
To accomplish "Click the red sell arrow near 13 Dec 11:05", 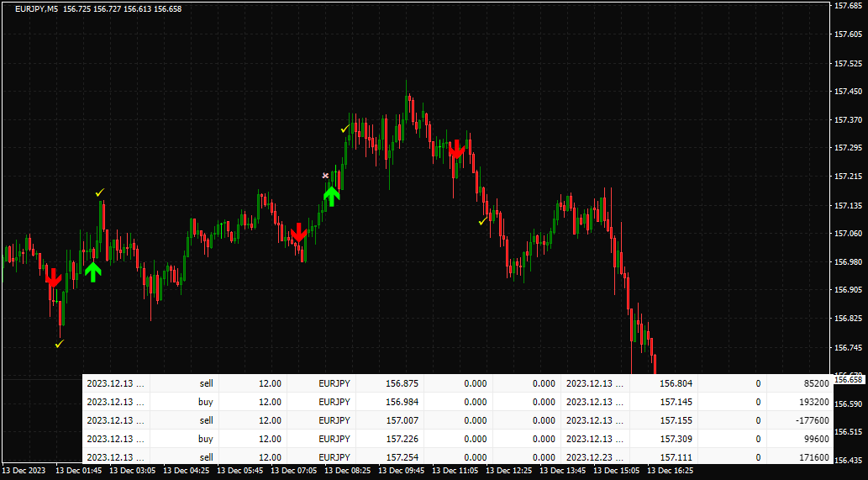I will tap(457, 150).
